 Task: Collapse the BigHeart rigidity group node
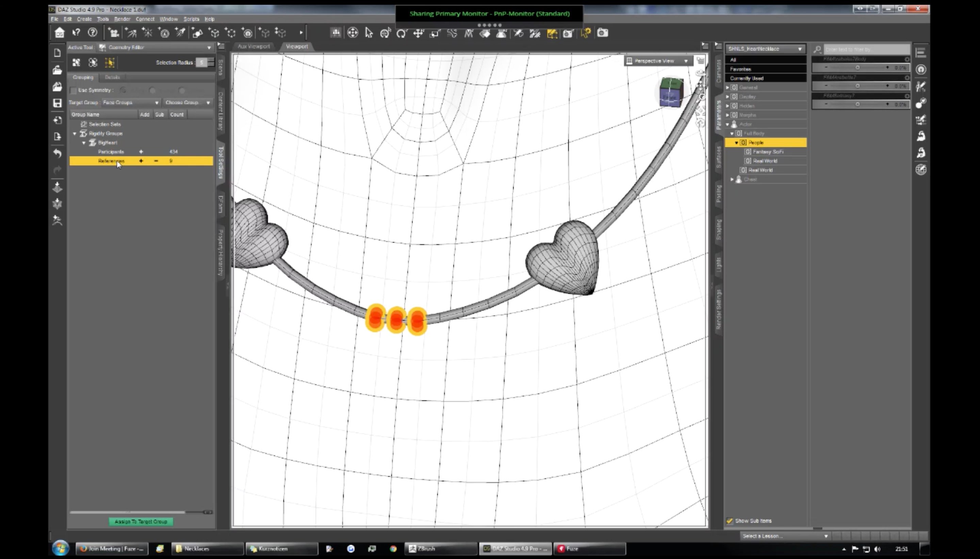coord(84,143)
